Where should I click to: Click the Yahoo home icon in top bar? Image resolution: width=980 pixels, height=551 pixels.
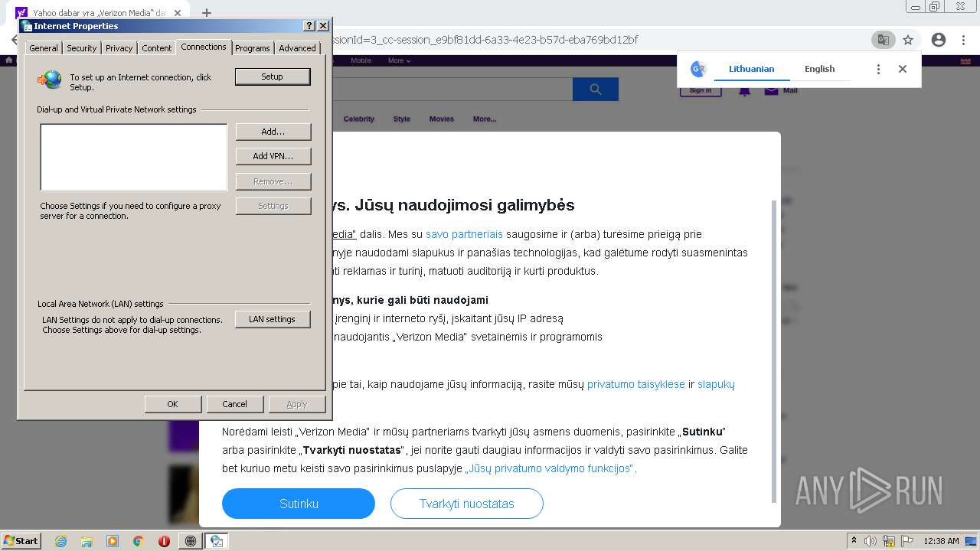point(9,60)
